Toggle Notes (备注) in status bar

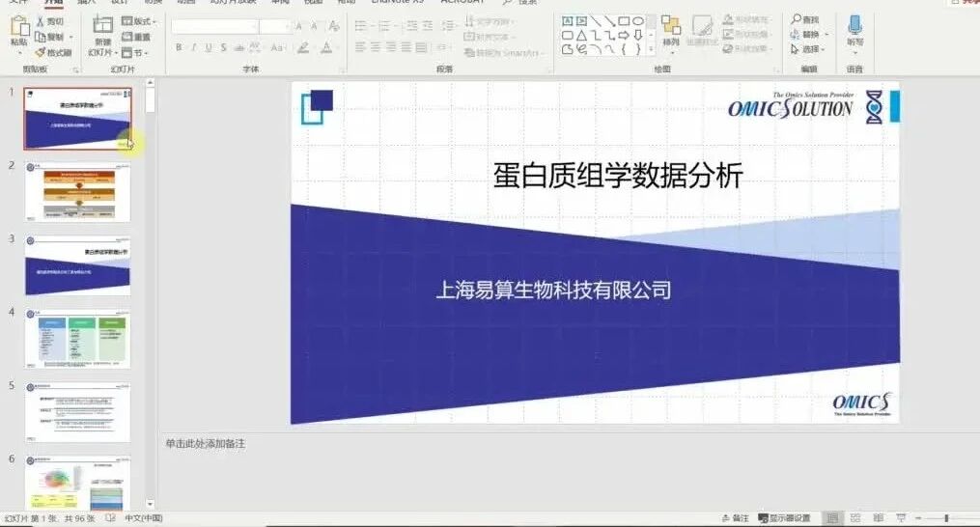735,518
